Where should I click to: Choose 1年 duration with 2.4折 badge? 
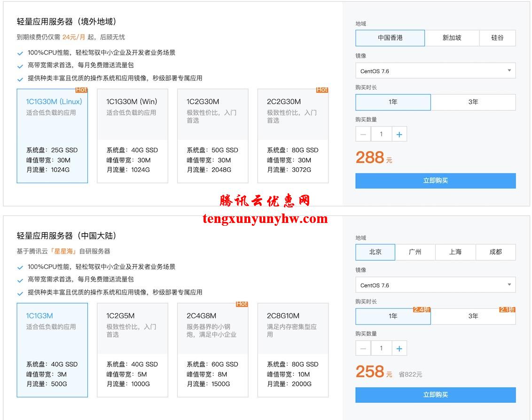pos(393,317)
